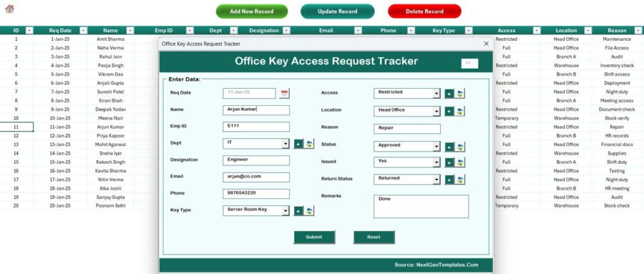Click the Remarks text box
Image resolution: width=644 pixels, height=274 pixels.
(421, 207)
